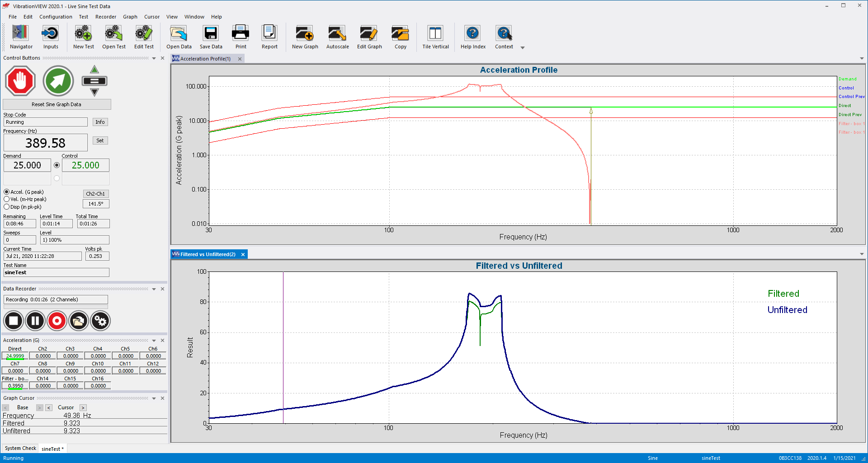Increase level with the up triangle
This screenshot has width=868, height=463.
[94, 70]
